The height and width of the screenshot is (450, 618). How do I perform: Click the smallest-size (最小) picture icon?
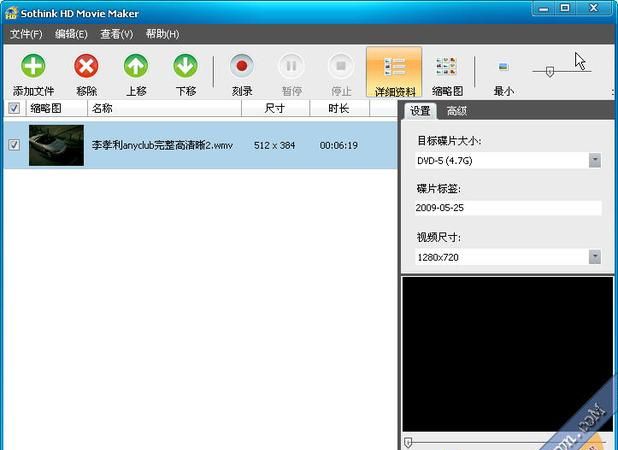[x=503, y=66]
